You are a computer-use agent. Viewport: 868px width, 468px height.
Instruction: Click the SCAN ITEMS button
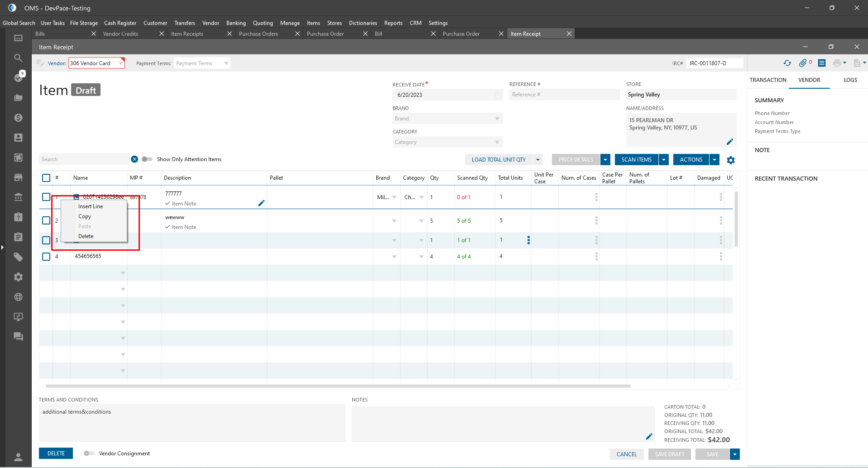[x=636, y=160]
